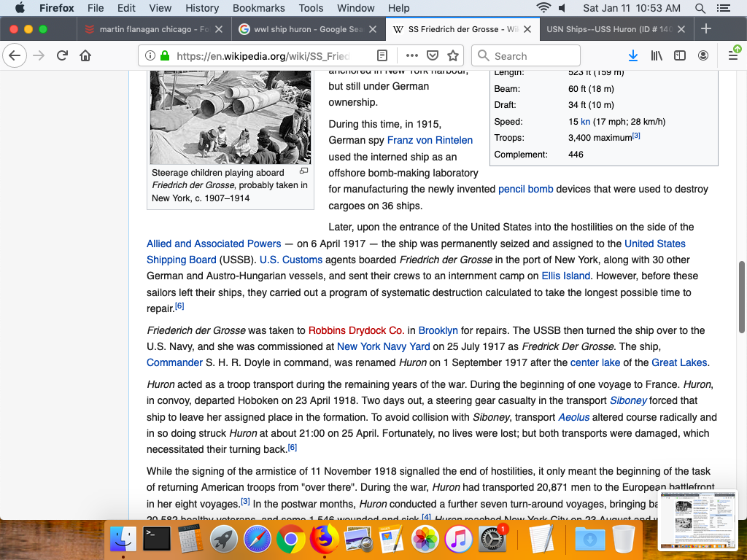747x560 pixels.
Task: Toggle Reader View in the address bar
Action: (x=382, y=56)
